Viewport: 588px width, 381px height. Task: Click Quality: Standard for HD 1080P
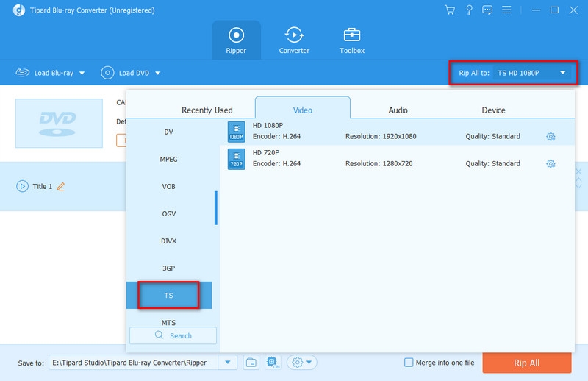492,136
